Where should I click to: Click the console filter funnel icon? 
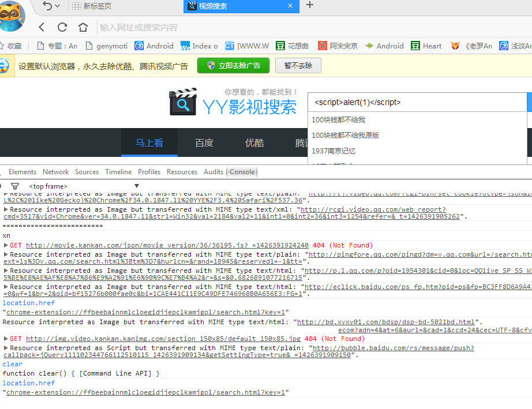[15, 186]
